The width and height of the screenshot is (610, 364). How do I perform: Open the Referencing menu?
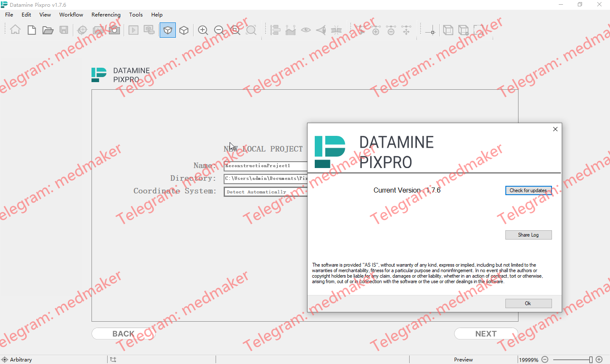106,14
